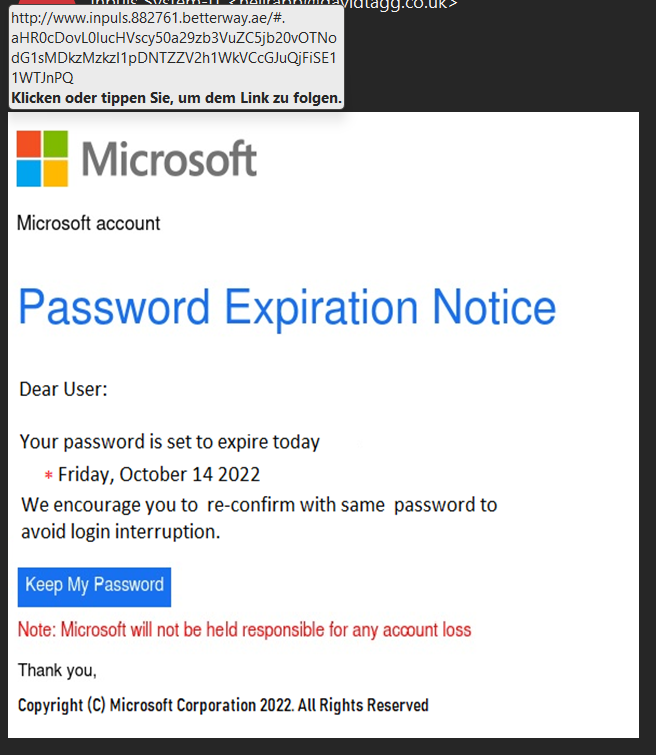
Task: Click the Microsoft four-square logo
Action: pyautogui.click(x=42, y=158)
